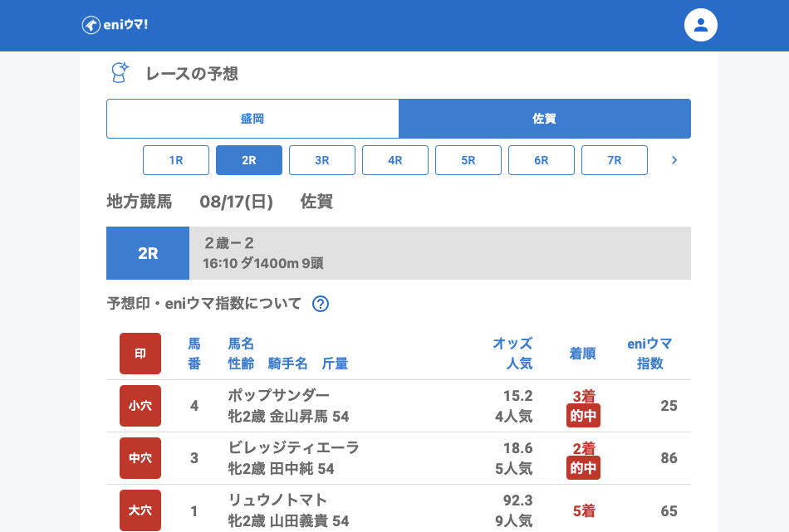The image size is (789, 532).
Task: Switch to the 盛岡 racecourse tab
Action: tap(252, 119)
